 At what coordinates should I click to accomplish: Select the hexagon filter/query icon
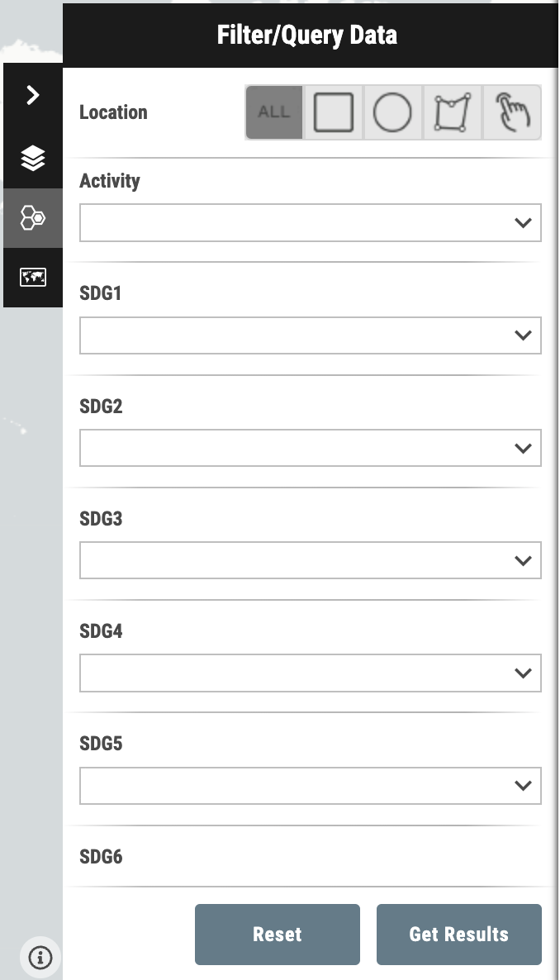[x=33, y=218]
